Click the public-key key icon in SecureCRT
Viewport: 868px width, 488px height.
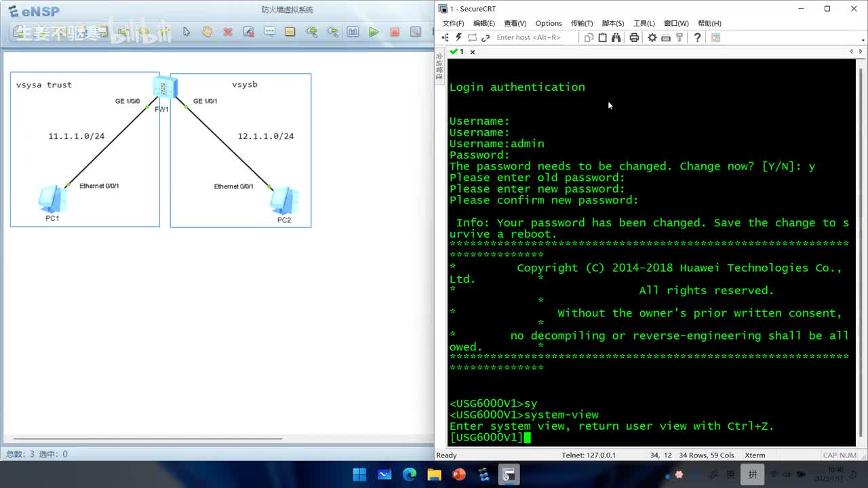[x=679, y=37]
